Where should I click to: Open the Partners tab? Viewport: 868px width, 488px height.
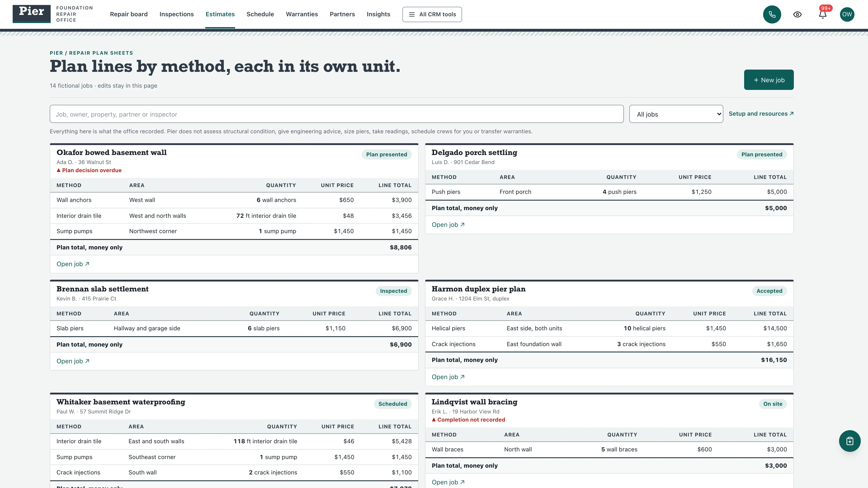342,14
